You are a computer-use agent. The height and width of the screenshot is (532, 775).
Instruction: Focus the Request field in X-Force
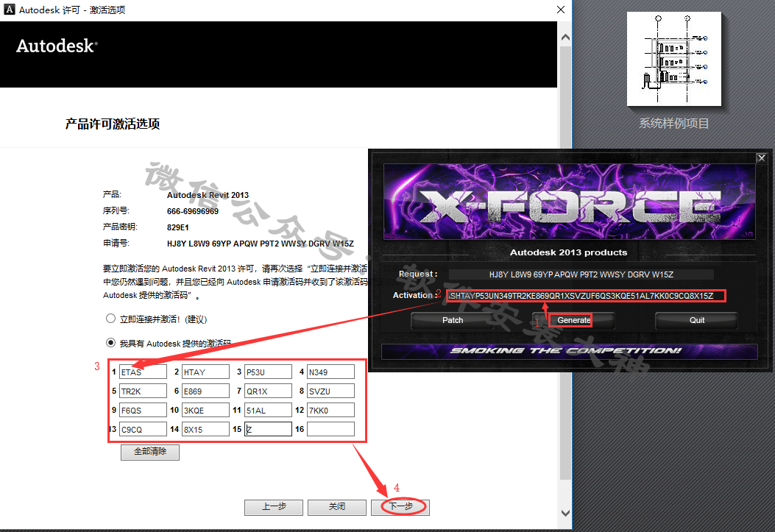[581, 274]
